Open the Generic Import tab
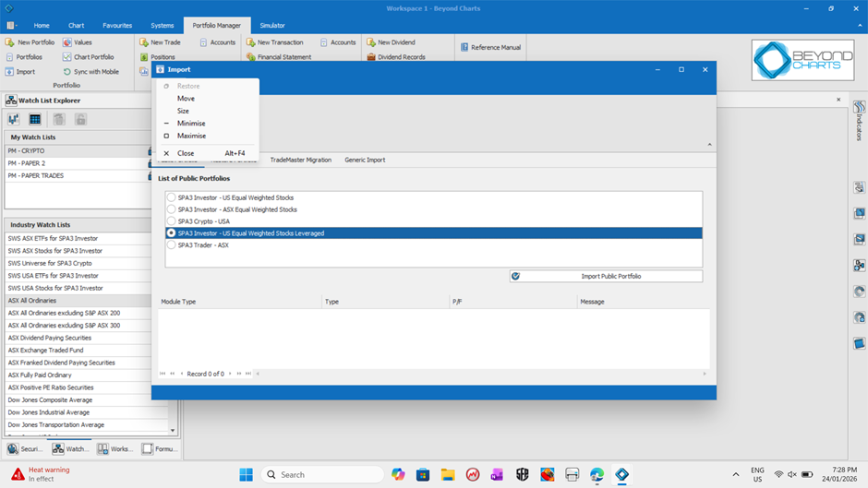Viewport: 868px width, 488px height. tap(365, 161)
